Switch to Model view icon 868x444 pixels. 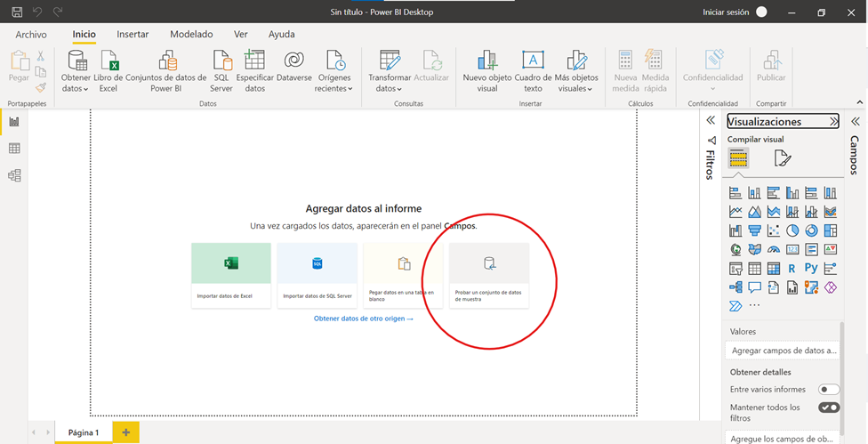(x=14, y=176)
